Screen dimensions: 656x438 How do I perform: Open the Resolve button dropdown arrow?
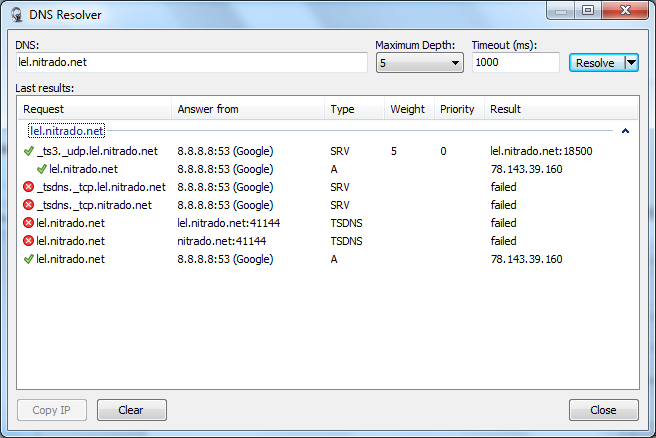630,63
